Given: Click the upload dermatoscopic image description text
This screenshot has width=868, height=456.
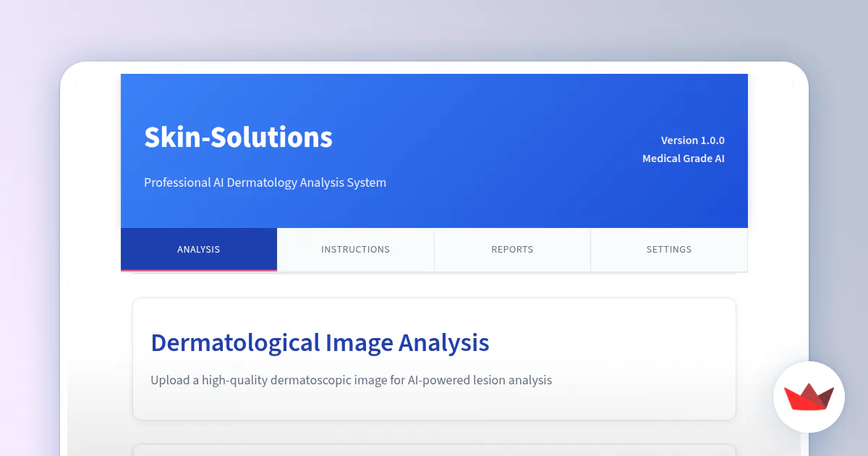Looking at the screenshot, I should click(x=351, y=380).
